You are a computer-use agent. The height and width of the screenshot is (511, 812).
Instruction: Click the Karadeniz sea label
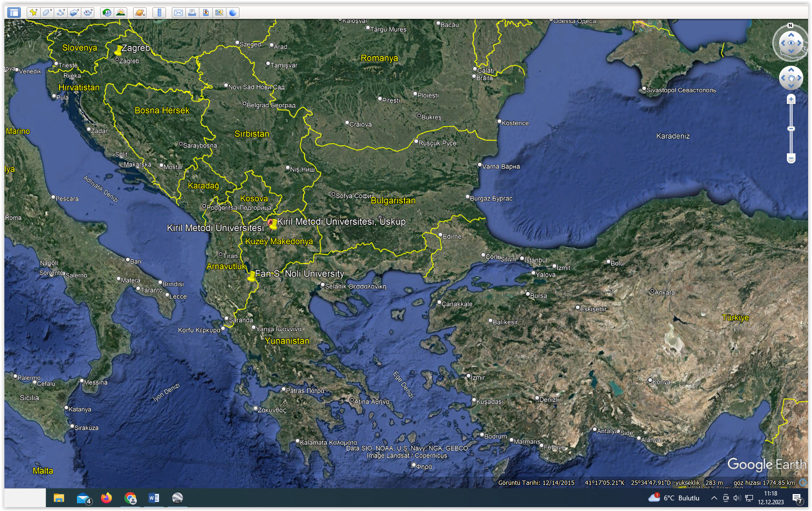[673, 136]
